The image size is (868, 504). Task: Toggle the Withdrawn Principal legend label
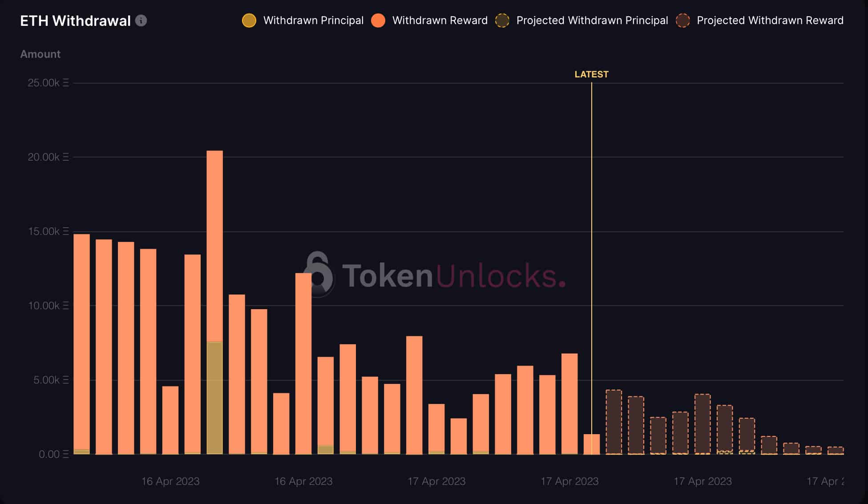313,20
